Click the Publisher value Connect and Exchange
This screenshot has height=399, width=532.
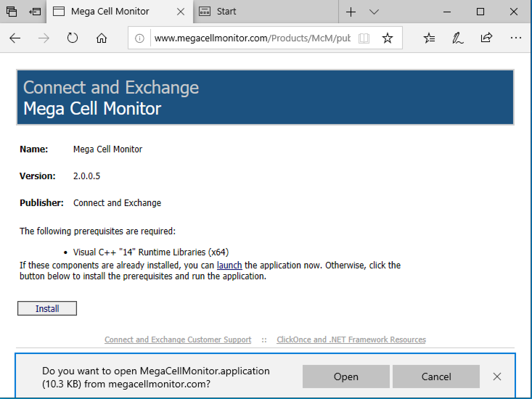pyautogui.click(x=117, y=203)
